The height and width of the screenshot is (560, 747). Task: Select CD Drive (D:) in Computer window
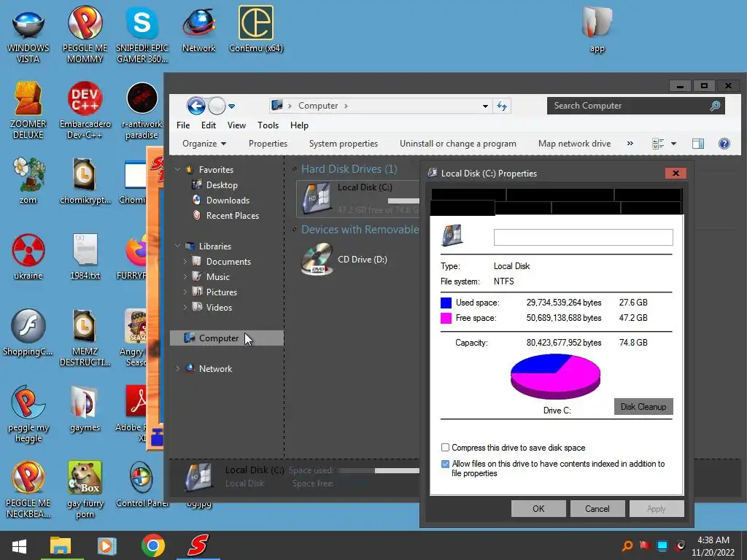tap(345, 260)
